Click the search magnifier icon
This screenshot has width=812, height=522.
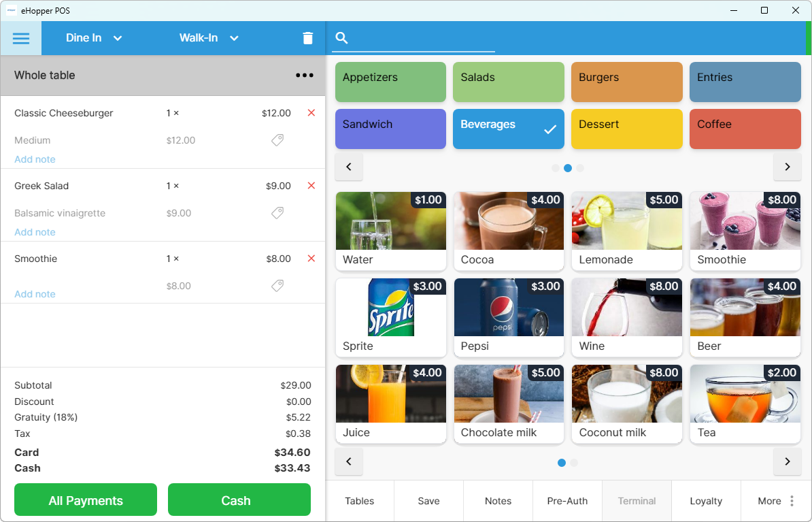[x=342, y=38]
